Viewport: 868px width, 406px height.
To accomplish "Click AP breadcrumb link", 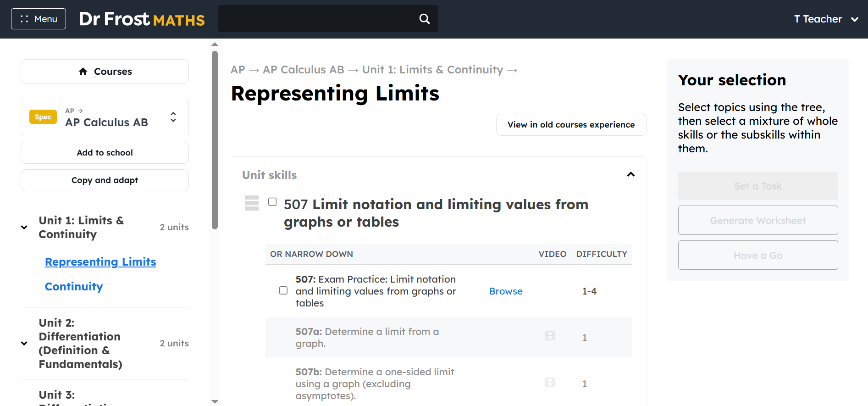I will coord(238,70).
